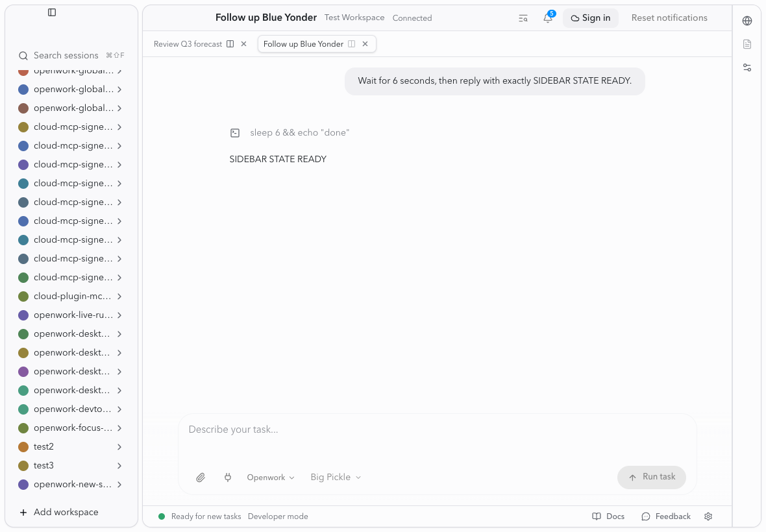Image resolution: width=766 pixels, height=532 pixels.
Task: Click the teal avatar of openwork-devto…
Action: pos(23,409)
